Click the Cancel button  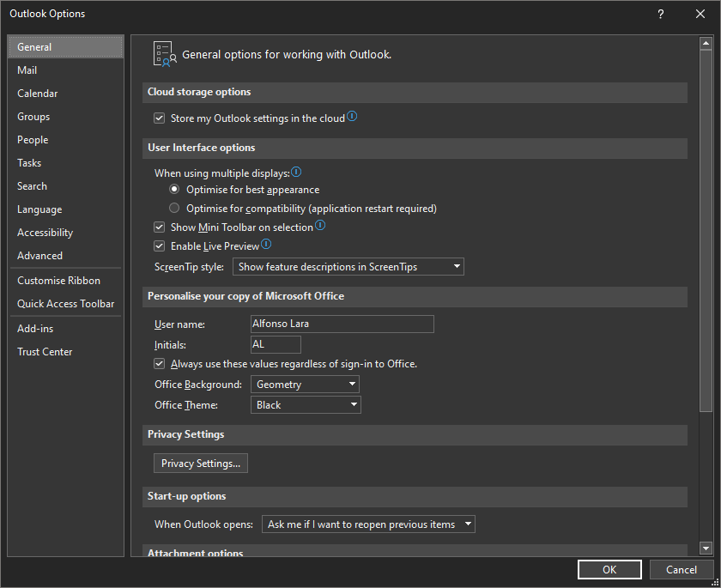coord(681,570)
